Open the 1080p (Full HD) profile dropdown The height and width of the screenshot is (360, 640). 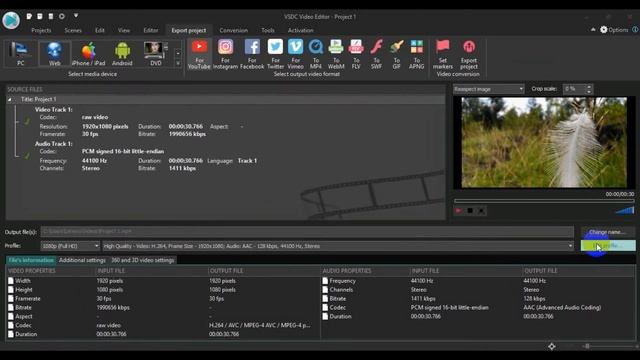(70, 246)
